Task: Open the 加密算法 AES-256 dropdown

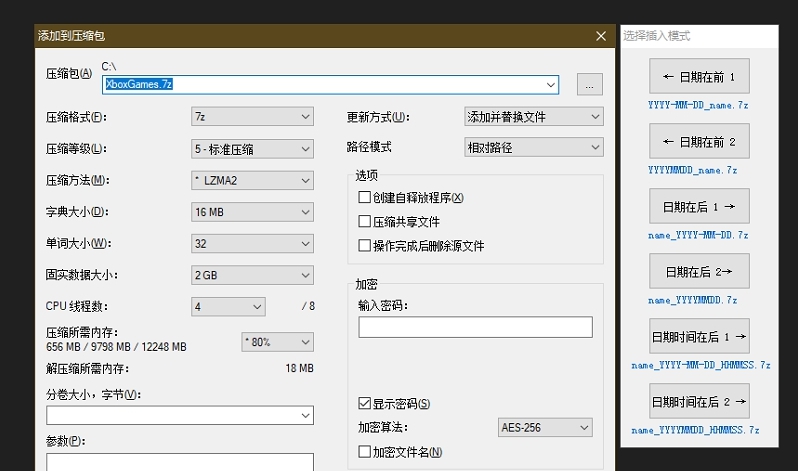Action: coord(545,427)
